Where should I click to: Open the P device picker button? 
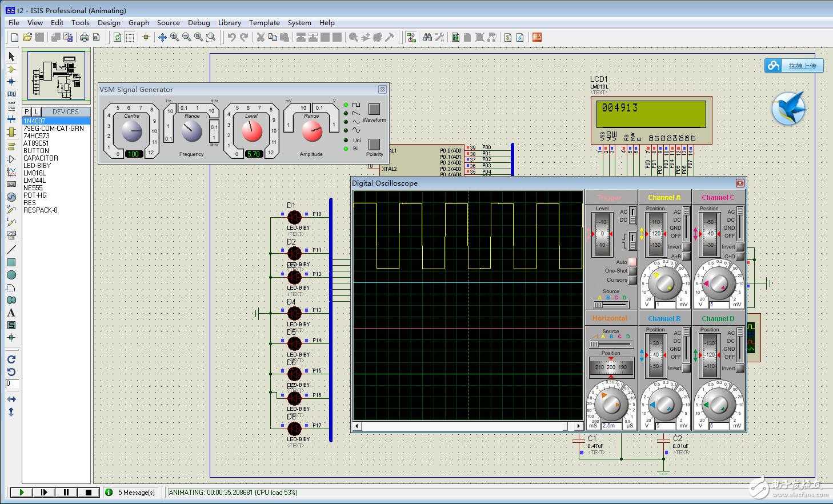(x=27, y=111)
